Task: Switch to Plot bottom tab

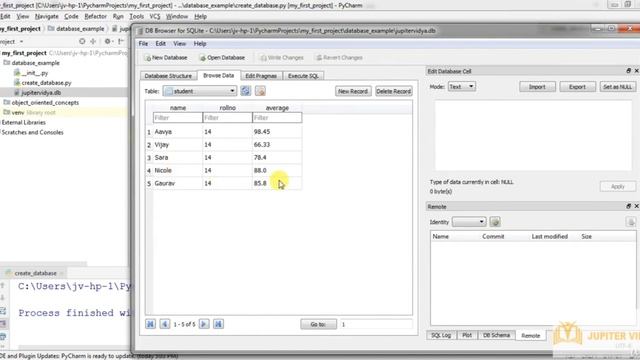Action: point(467,335)
